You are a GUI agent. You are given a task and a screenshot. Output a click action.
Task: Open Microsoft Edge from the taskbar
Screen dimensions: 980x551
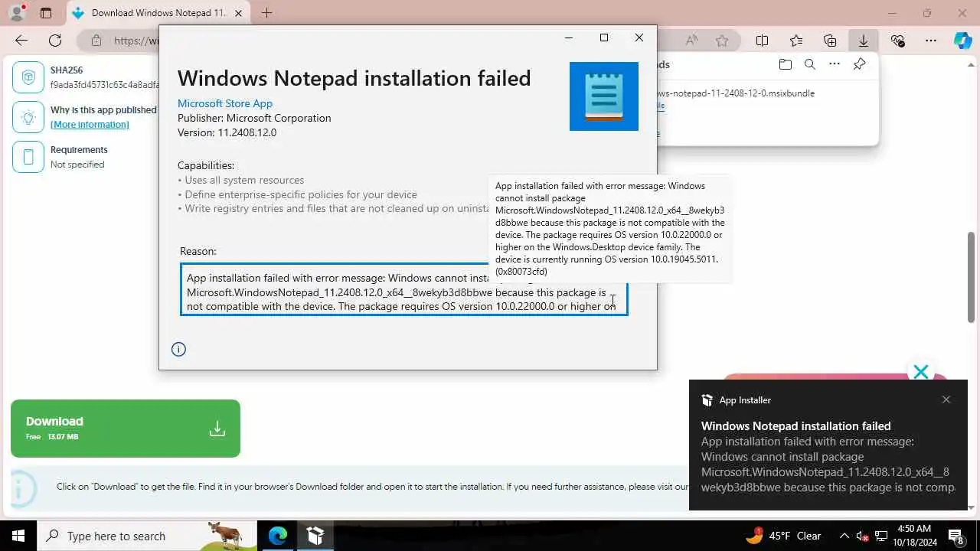coord(277,536)
